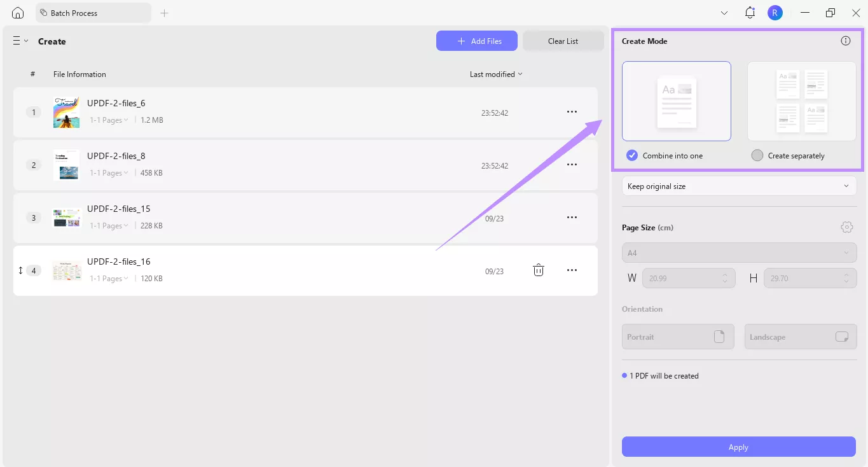Open the Batch Process home icon
This screenshot has width=868, height=467.
pyautogui.click(x=17, y=12)
